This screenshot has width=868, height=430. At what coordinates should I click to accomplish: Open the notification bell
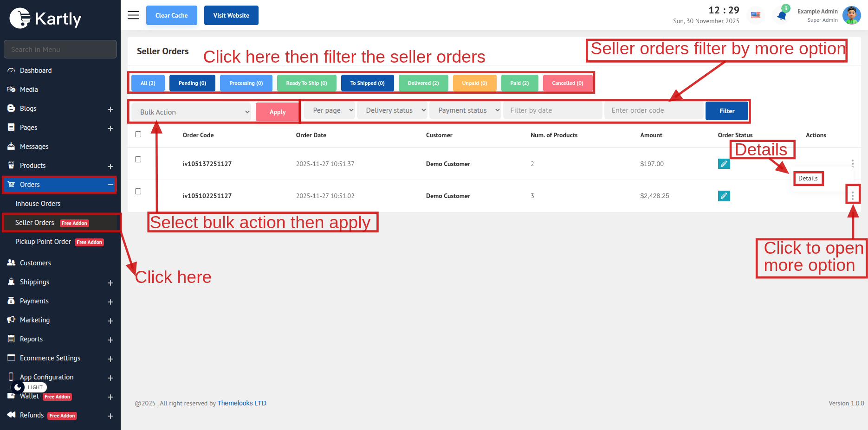(782, 16)
